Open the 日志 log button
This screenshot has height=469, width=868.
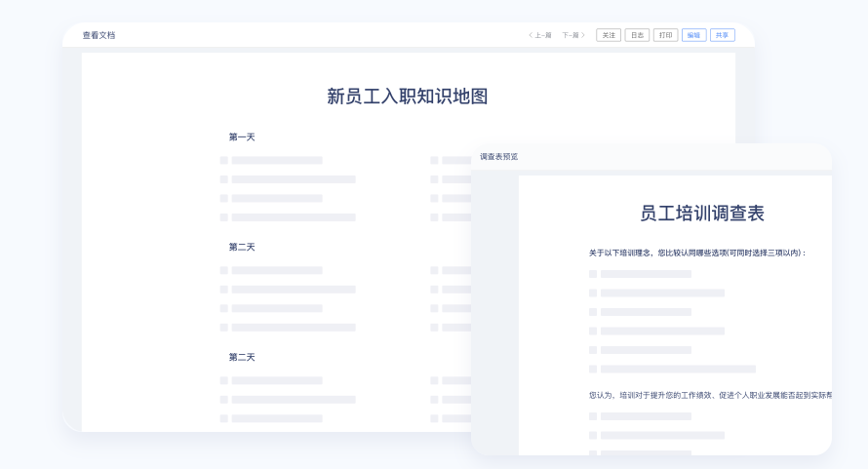(x=637, y=35)
